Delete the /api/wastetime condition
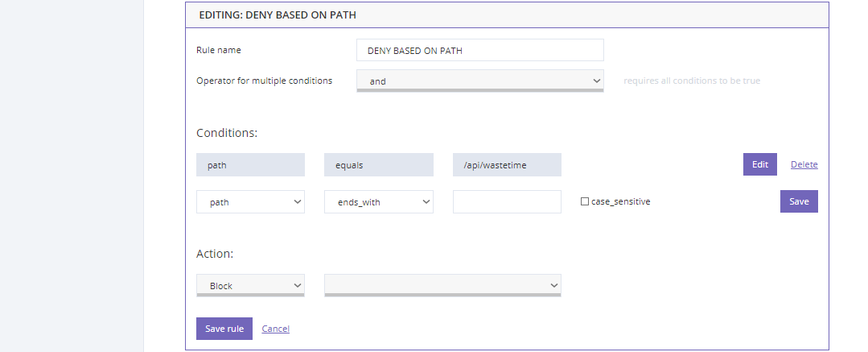 (x=804, y=164)
